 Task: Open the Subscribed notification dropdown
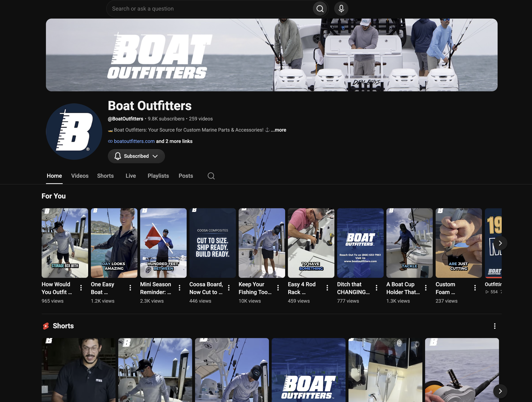136,156
